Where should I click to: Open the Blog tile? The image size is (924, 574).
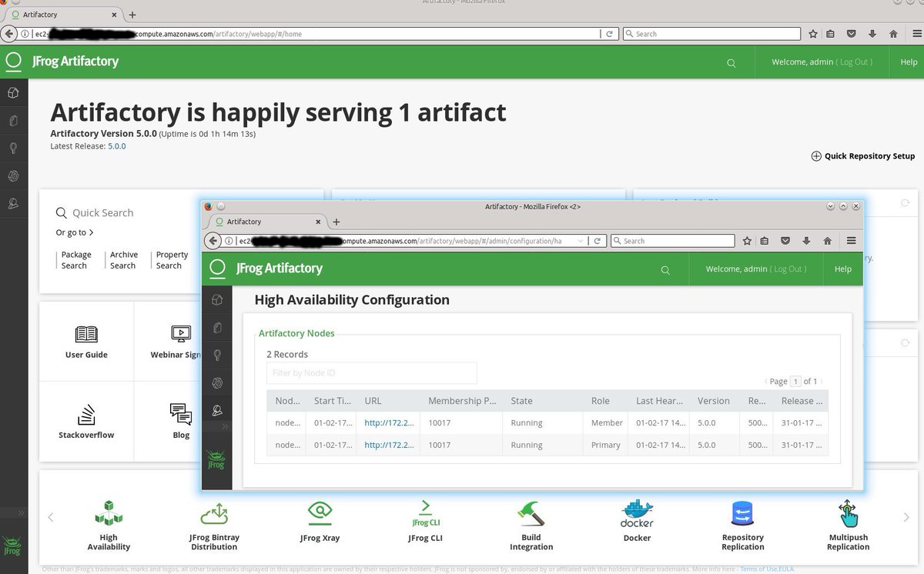tap(181, 422)
